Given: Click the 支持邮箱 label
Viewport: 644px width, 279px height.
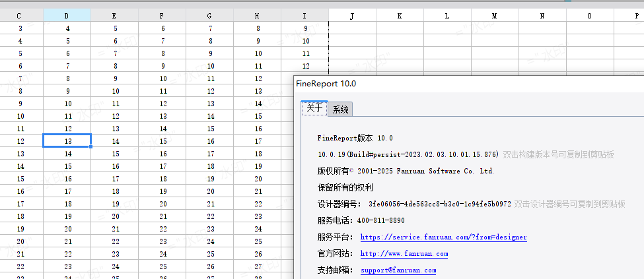Looking at the screenshot, I should pyautogui.click(x=335, y=270).
